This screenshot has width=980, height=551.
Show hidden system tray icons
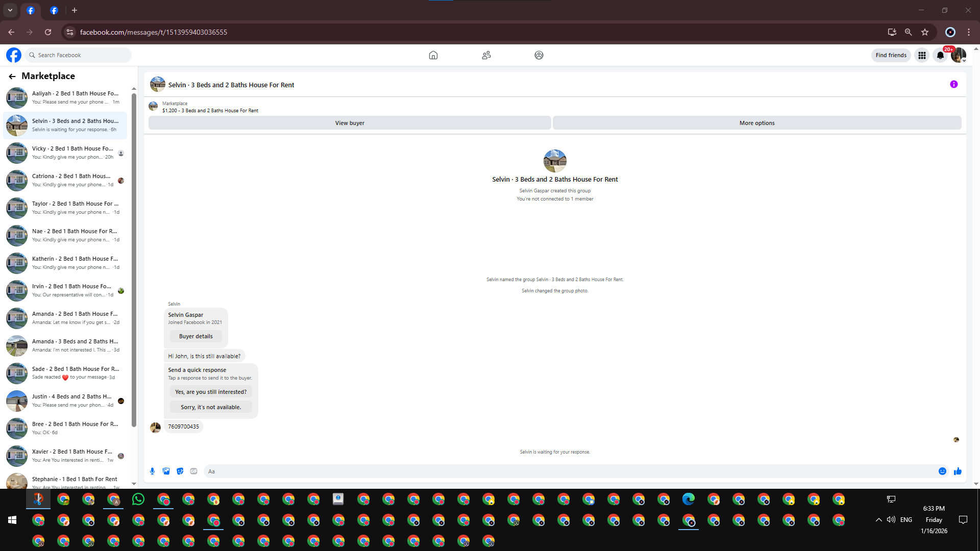pos(878,520)
